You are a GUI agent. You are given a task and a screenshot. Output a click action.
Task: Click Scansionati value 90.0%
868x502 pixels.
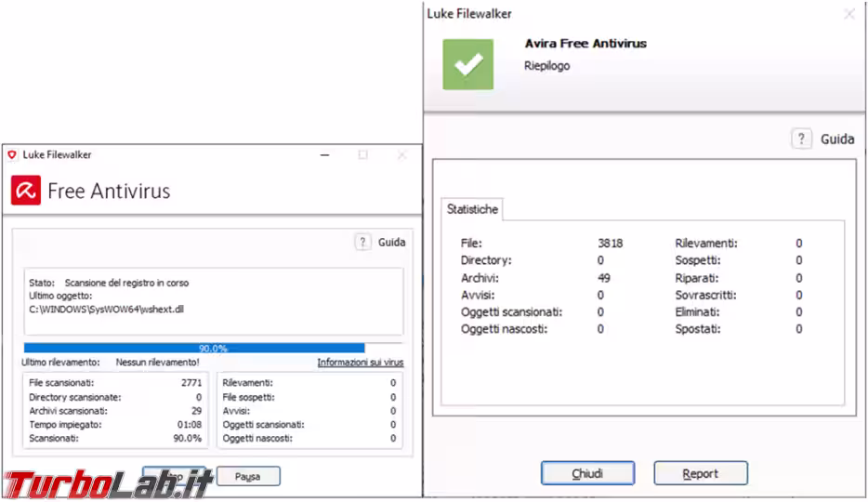[x=187, y=438]
